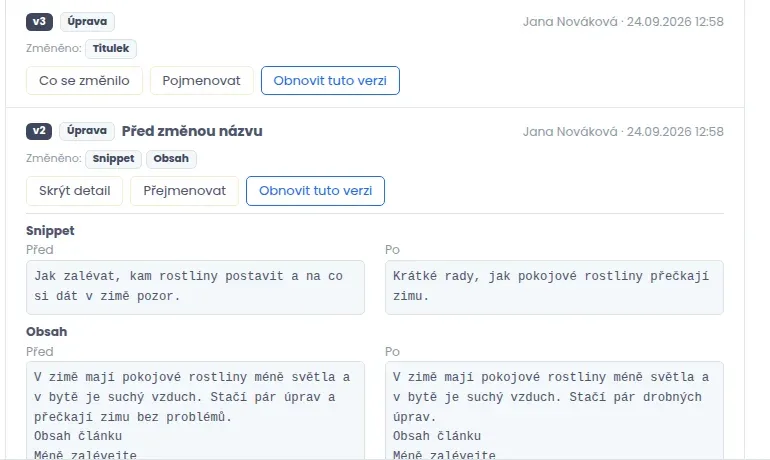
Task: Click Snippet 'Po' text box starting 'Krátké rady'
Action: pyautogui.click(x=554, y=287)
